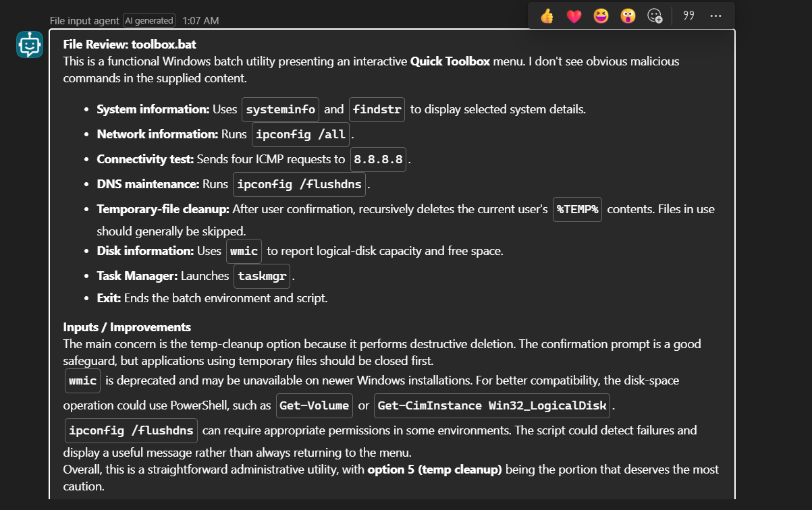Click the quote reply icon
Screen dimensions: 812x510
(689, 16)
